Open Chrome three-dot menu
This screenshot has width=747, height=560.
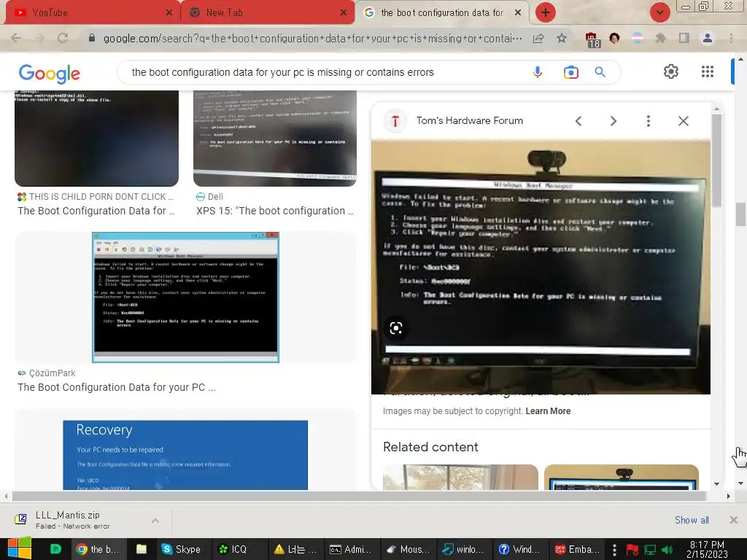[x=731, y=38]
